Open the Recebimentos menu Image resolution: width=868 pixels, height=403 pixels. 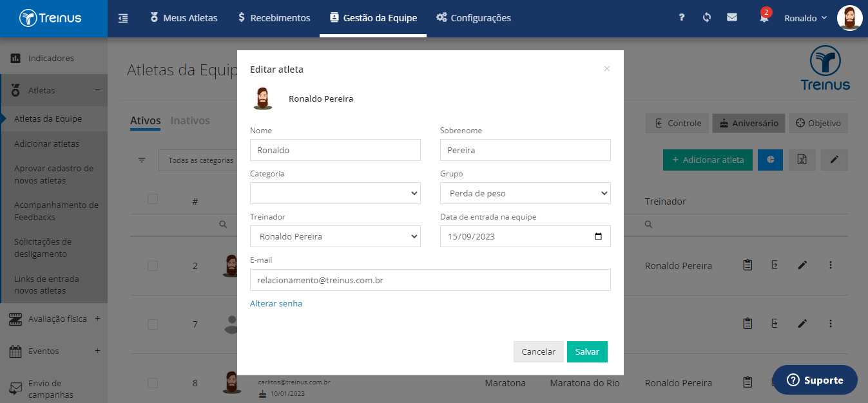[x=274, y=18]
